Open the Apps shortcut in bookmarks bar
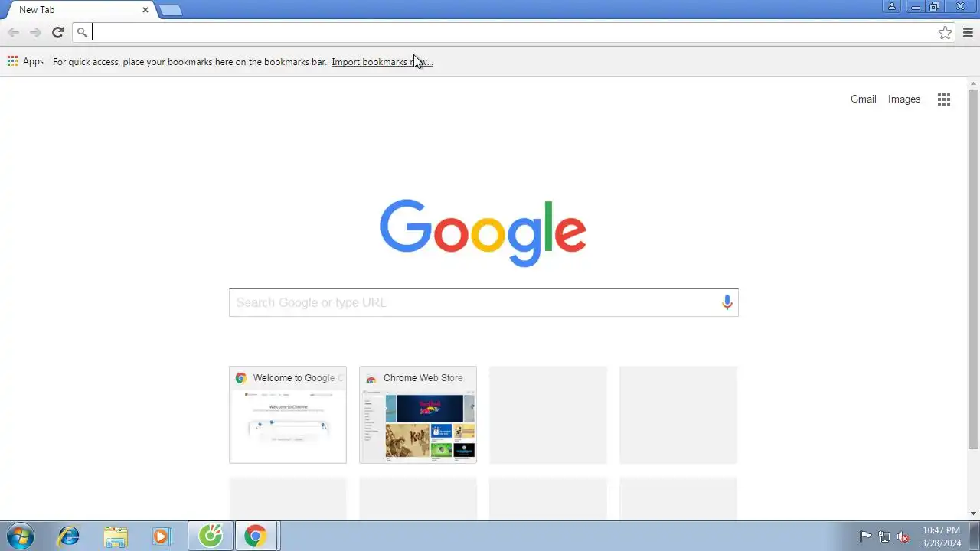The image size is (980, 551). pyautogui.click(x=25, y=61)
